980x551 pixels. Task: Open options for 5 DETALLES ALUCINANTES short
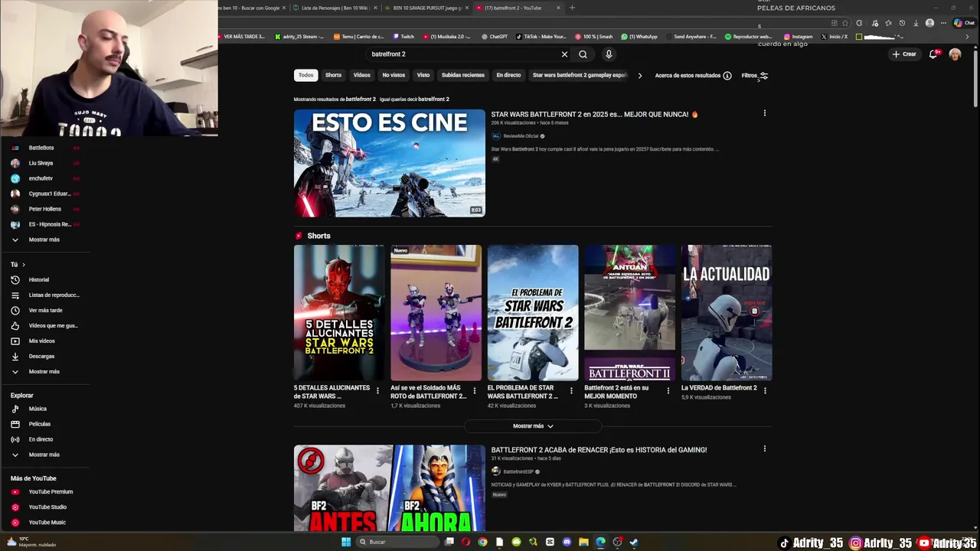(x=377, y=391)
